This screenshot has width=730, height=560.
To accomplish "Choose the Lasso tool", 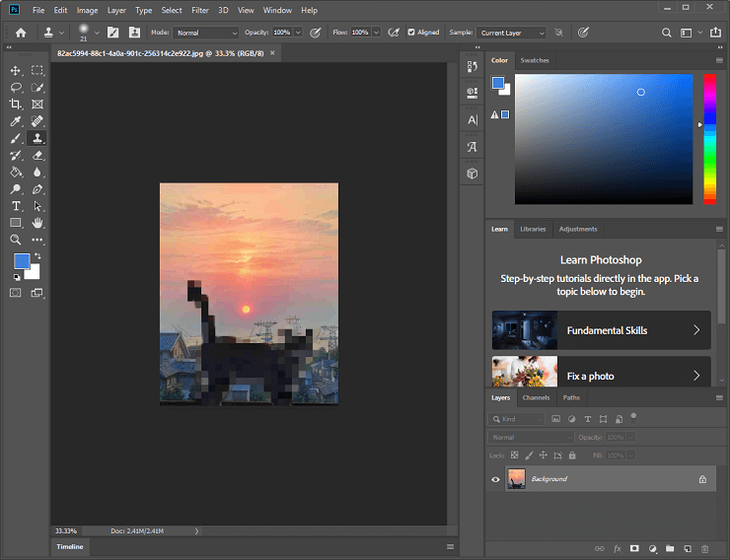I will point(16,88).
